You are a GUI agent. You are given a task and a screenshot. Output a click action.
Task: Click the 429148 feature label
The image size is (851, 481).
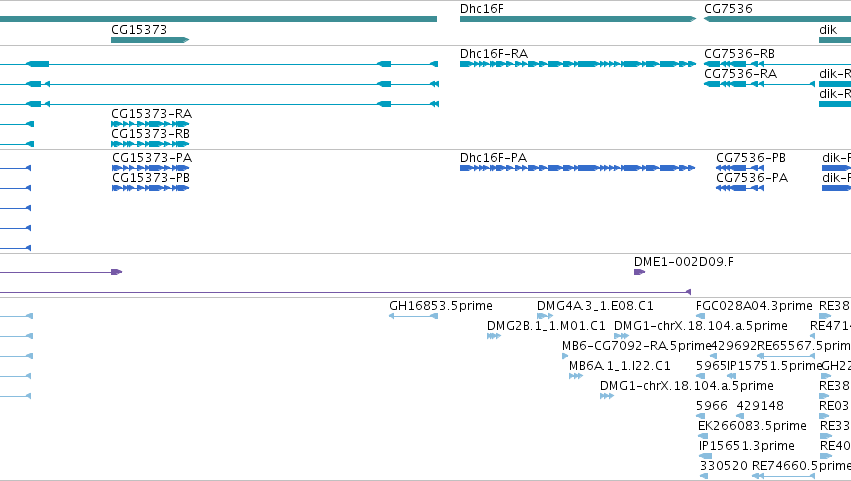(x=760, y=406)
